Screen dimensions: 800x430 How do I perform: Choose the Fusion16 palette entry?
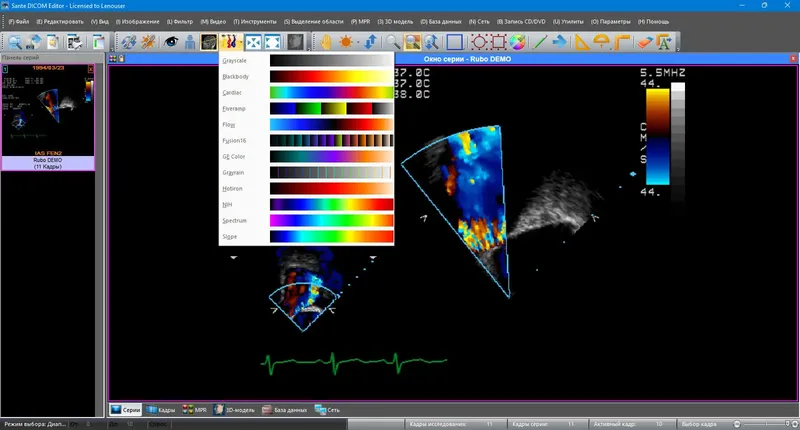(x=307, y=141)
